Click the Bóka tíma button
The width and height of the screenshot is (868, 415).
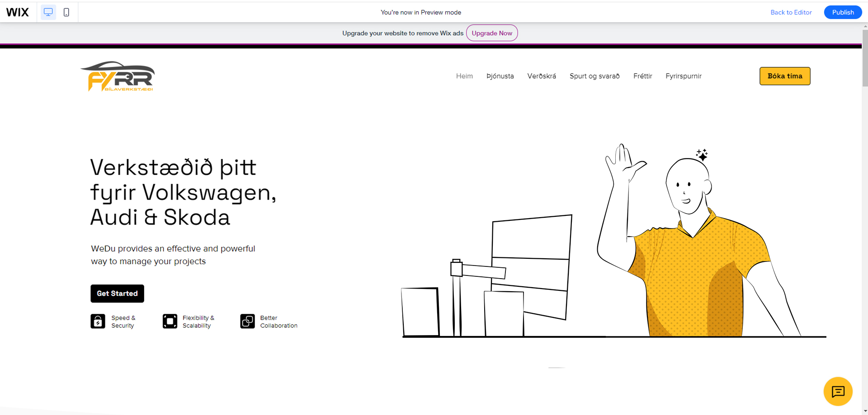point(785,76)
